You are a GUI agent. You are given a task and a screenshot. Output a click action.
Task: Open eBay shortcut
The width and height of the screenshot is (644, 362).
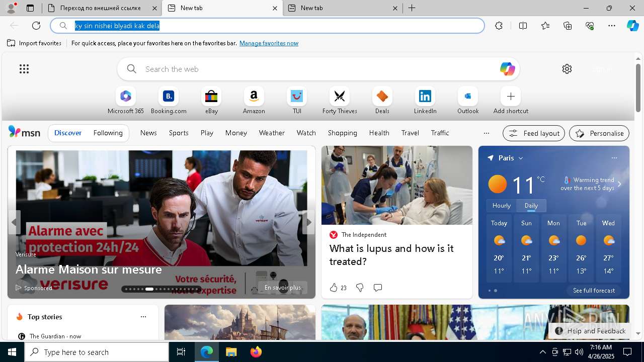[211, 101]
